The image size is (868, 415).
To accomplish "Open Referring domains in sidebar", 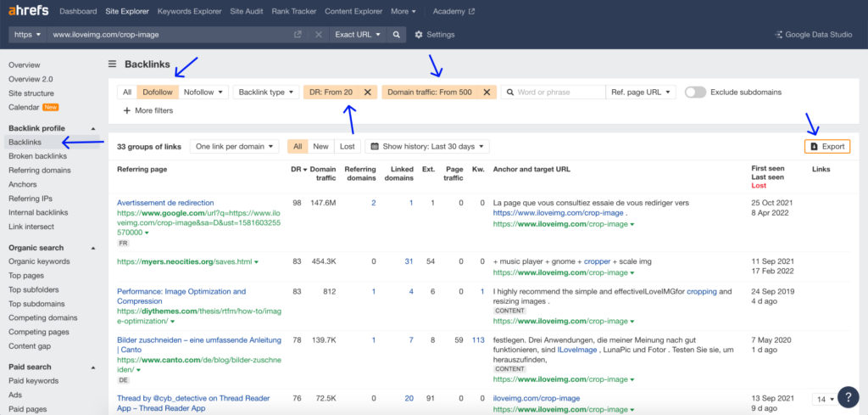I will click(39, 170).
